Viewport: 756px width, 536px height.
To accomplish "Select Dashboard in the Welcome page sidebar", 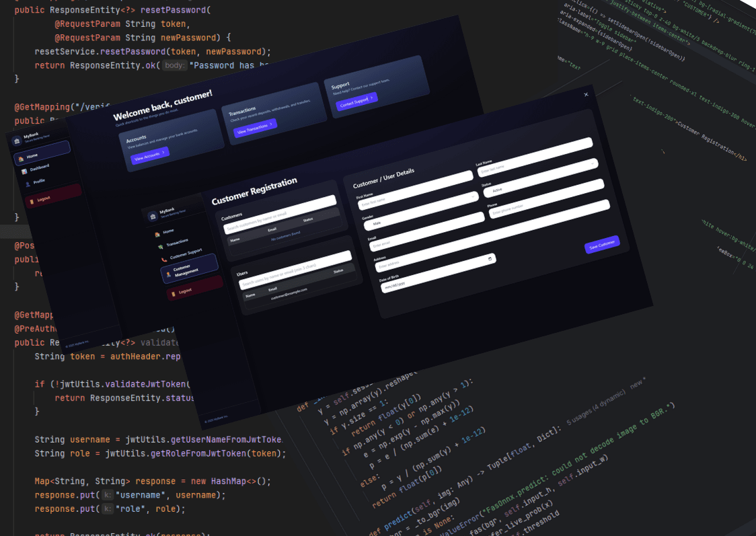I will point(39,167).
